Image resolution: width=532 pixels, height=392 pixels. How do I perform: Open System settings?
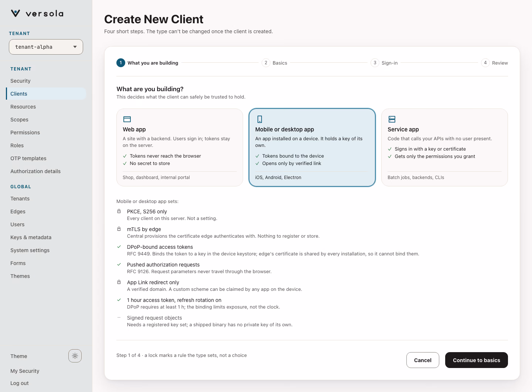point(46,250)
